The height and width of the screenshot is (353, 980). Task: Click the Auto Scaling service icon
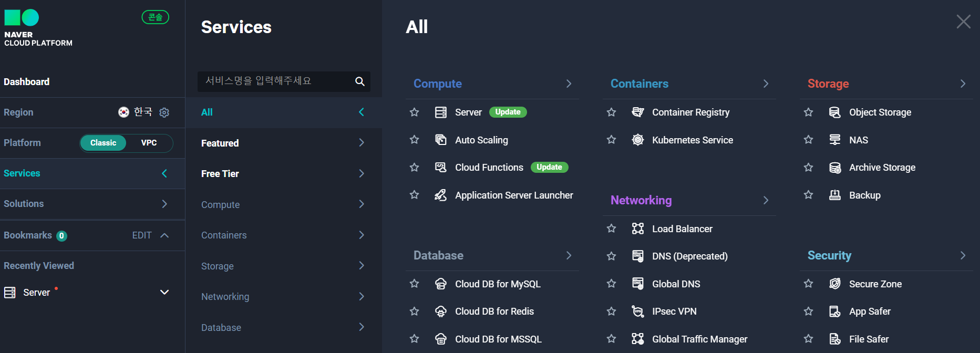click(441, 140)
